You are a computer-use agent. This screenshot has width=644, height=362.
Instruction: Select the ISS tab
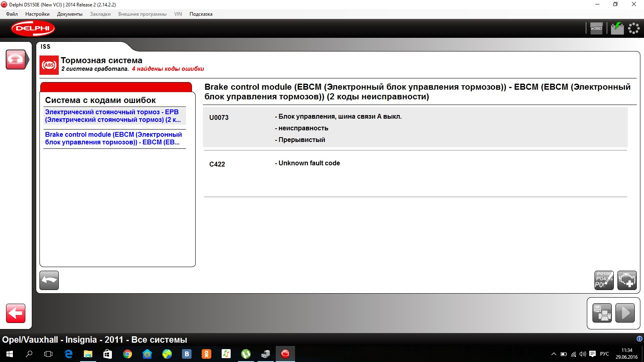coord(45,47)
